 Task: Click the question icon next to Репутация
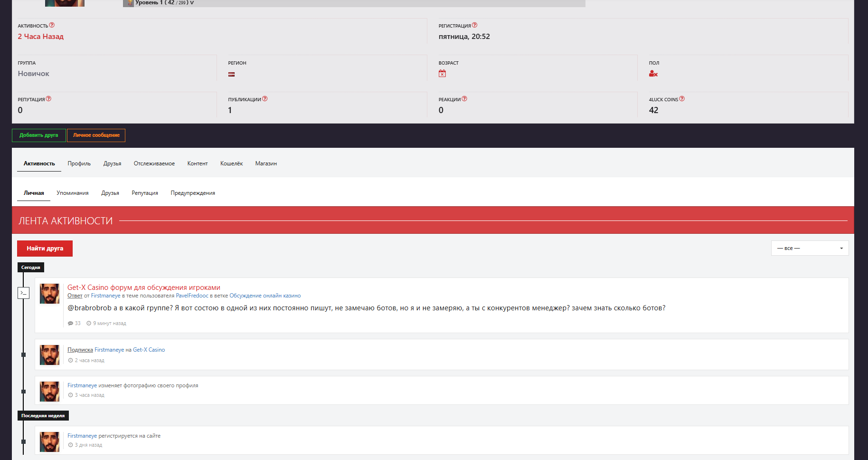click(48, 99)
